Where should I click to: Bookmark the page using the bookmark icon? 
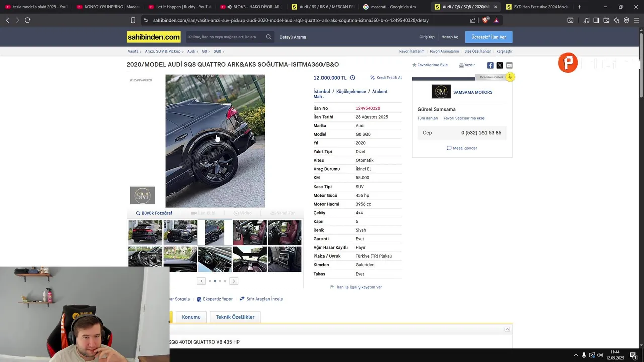[x=133, y=20]
